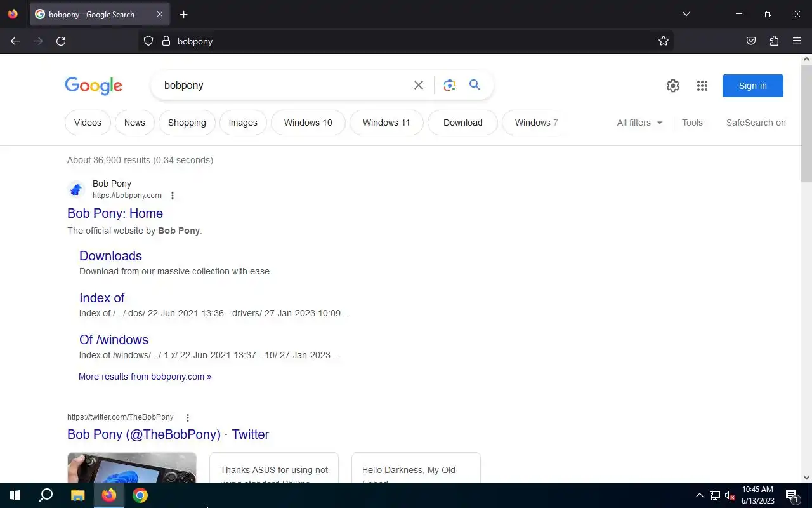Filter results by News
Screen dimensions: 812x508
134,123
